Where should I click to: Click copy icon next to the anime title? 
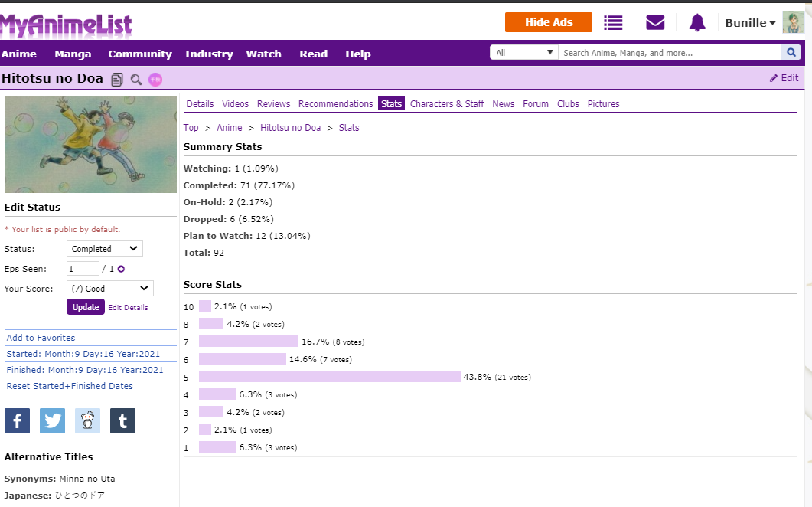[x=117, y=80]
